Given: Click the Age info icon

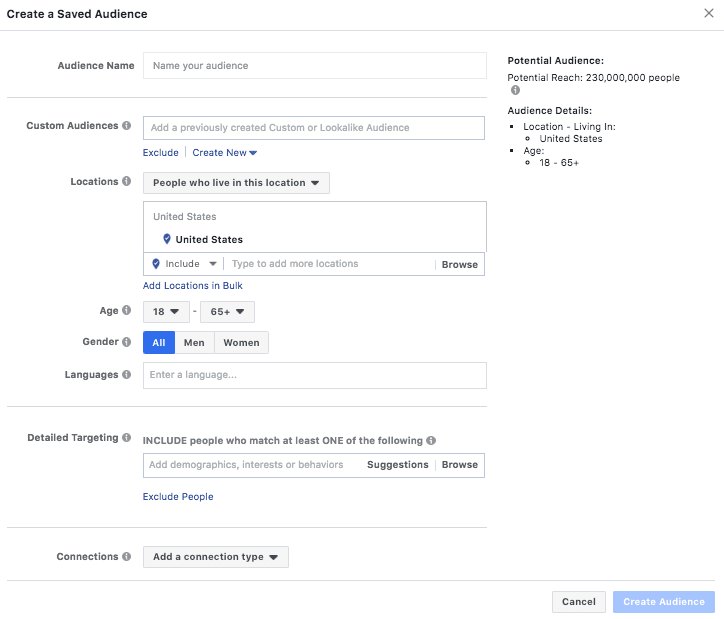Looking at the screenshot, I should tap(127, 310).
